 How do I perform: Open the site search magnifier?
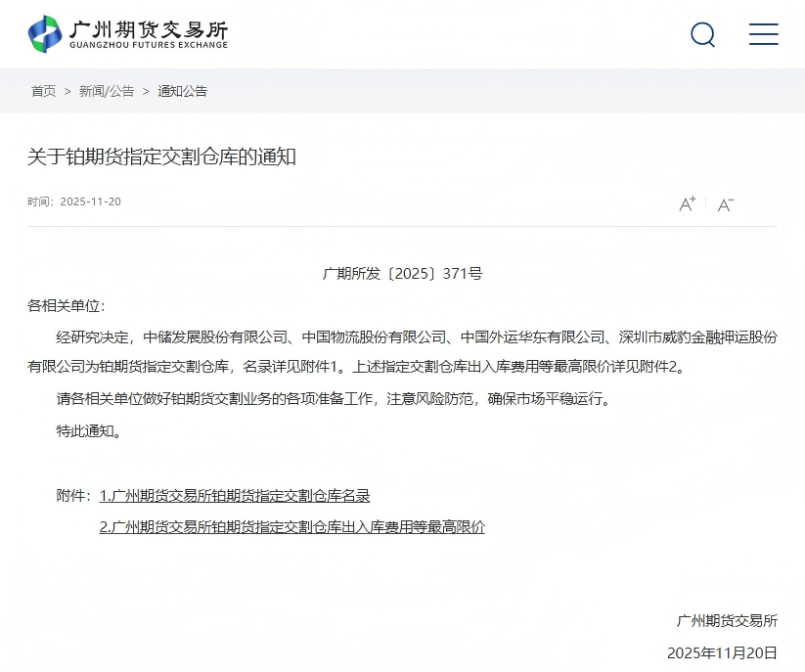point(702,34)
